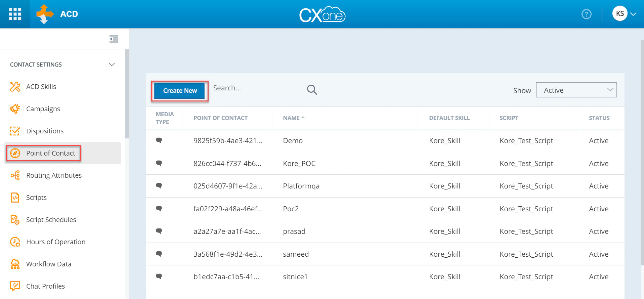Select the sameed name cell

point(296,254)
